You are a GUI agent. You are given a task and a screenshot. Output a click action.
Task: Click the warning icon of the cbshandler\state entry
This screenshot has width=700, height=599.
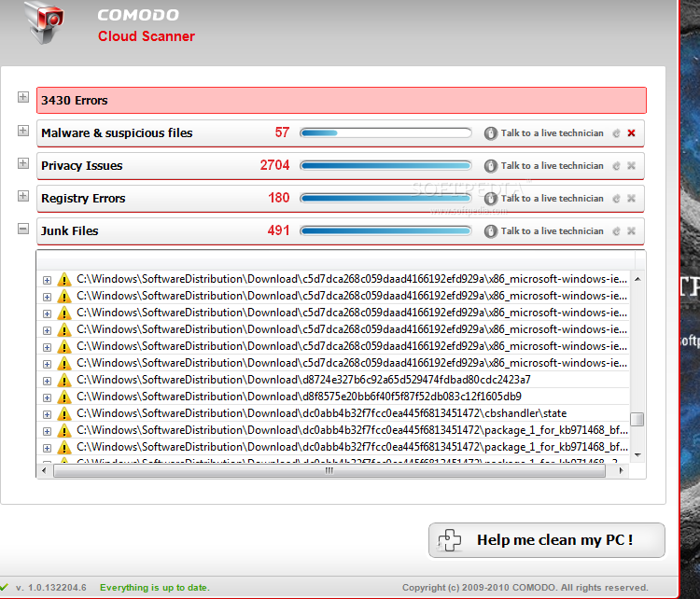tap(64, 413)
